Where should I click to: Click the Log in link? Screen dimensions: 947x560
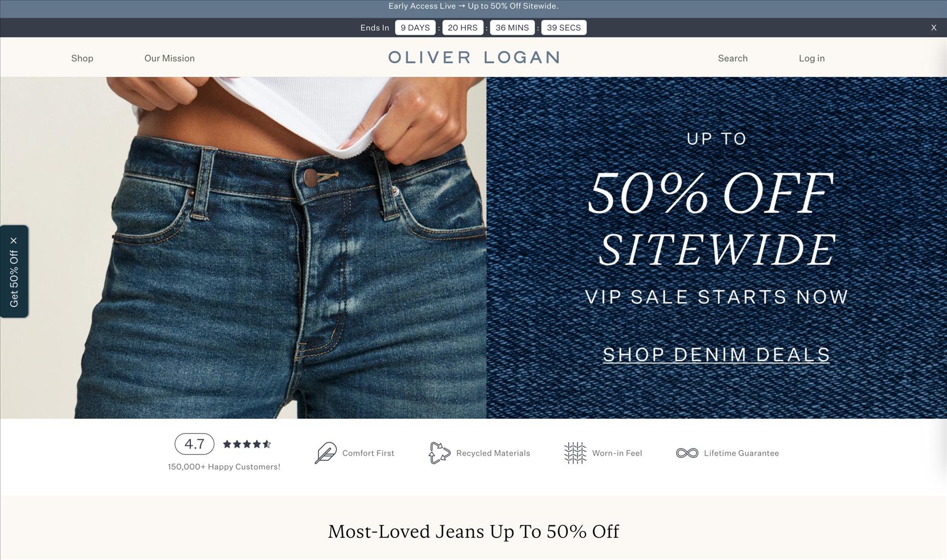[812, 58]
